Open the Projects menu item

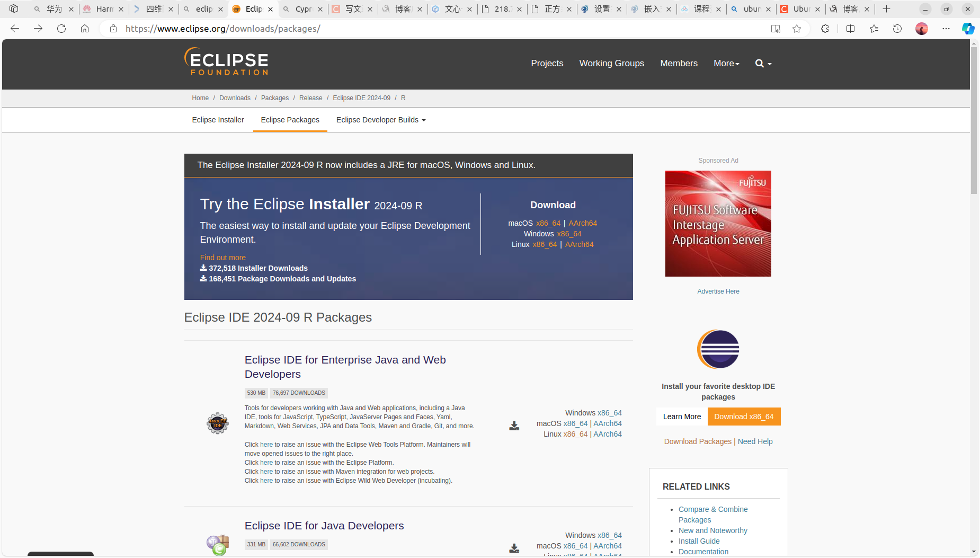pos(547,64)
